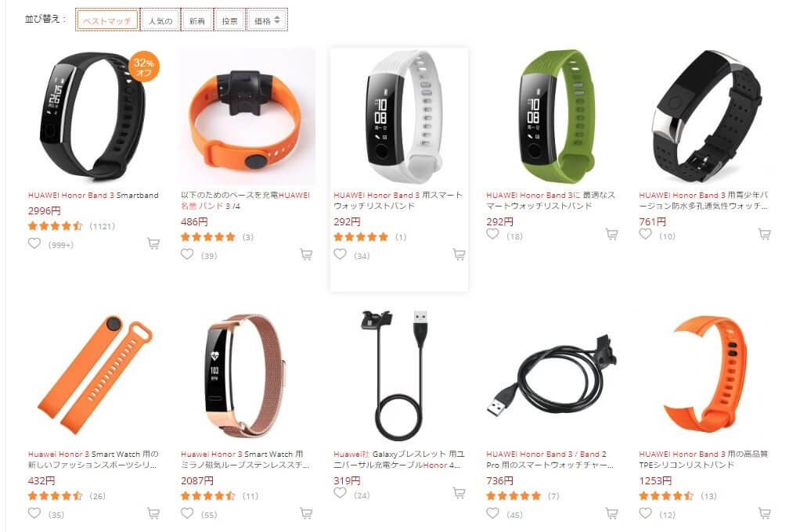Click the cart icon for the 1253円 TPE wristband
The width and height of the screenshot is (800, 532).
click(764, 513)
